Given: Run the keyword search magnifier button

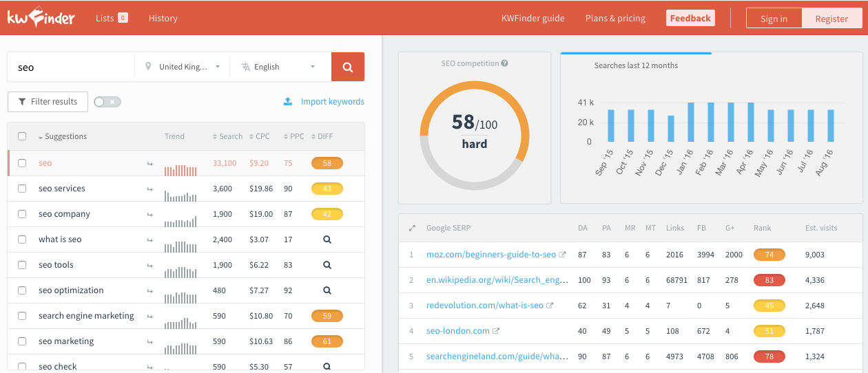Looking at the screenshot, I should 348,67.
